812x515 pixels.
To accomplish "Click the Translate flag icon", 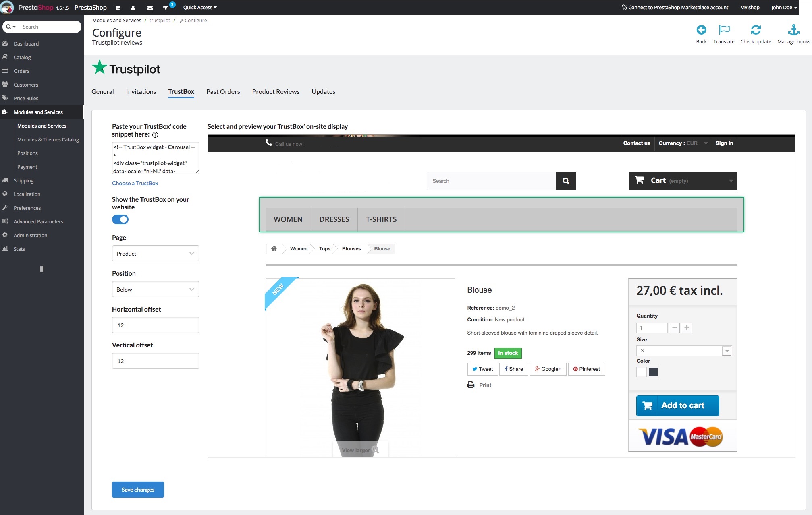I will [x=724, y=30].
